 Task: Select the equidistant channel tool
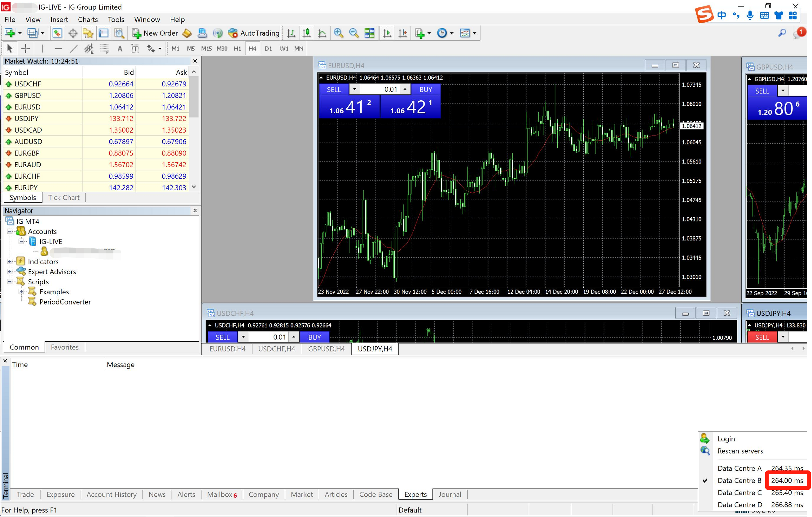click(x=89, y=49)
